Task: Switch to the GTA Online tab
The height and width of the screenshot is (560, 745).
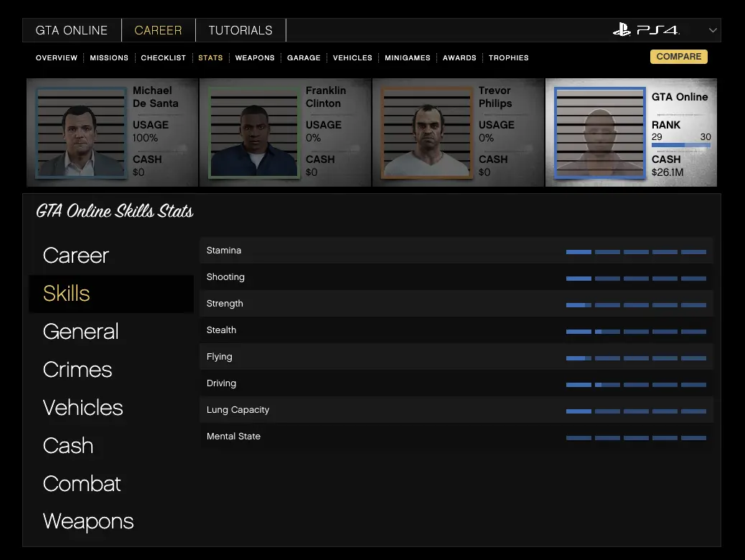Action: coord(72,30)
